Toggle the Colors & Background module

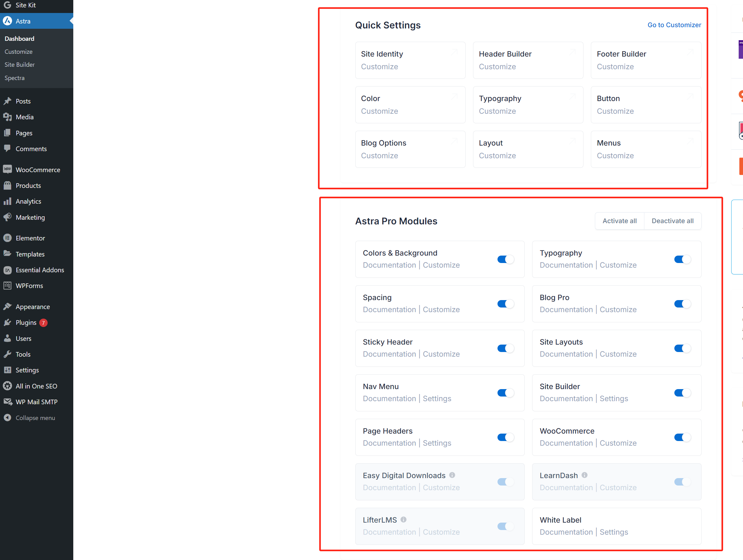(506, 259)
